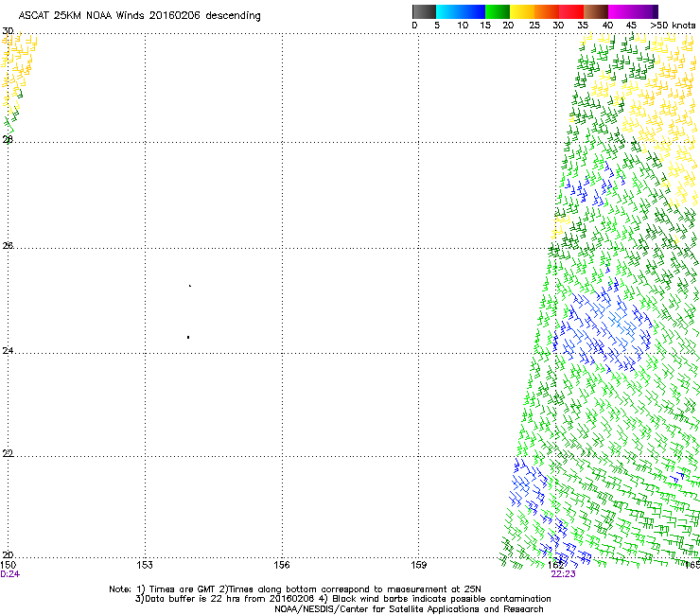Click the red 30-35 knots color swatch
Viewport: 700px width, 615px height.
point(571,11)
